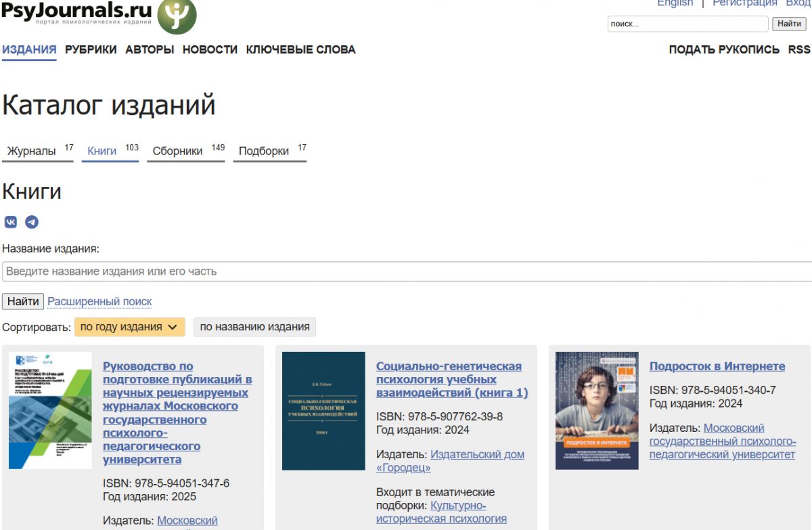Expand the 'по году издания' sort dropdown
Image resolution: width=812 pixels, height=530 pixels.
(x=129, y=327)
